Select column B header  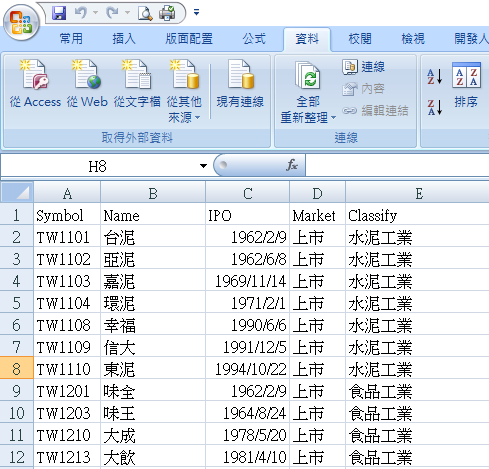(x=153, y=193)
